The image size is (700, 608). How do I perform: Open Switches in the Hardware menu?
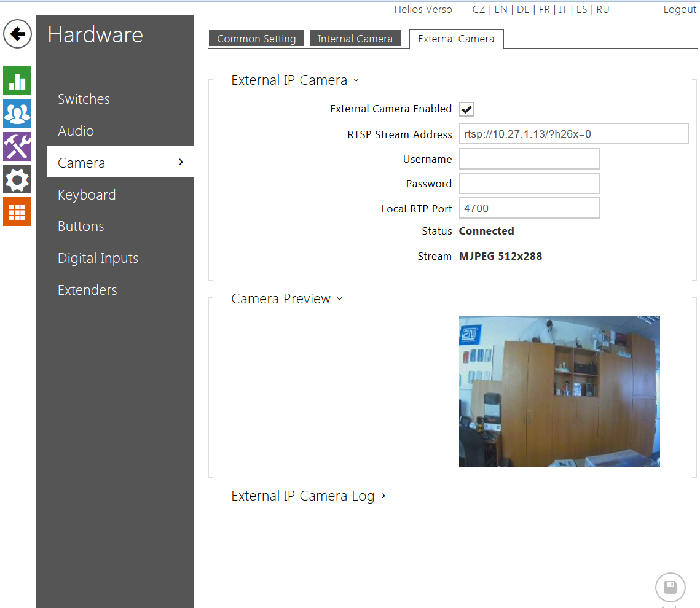pos(84,99)
